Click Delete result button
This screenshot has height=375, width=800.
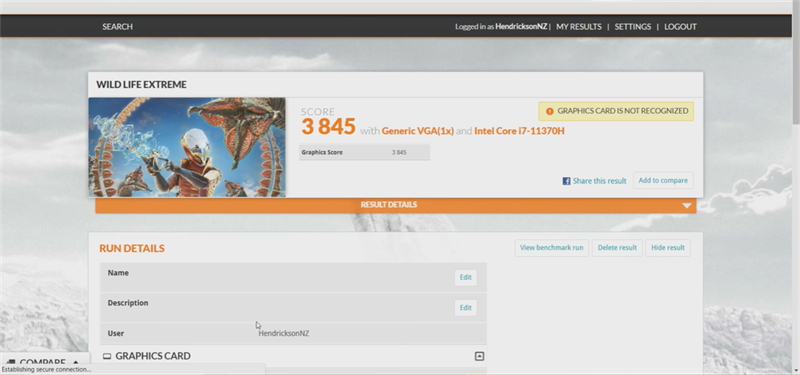click(x=617, y=247)
